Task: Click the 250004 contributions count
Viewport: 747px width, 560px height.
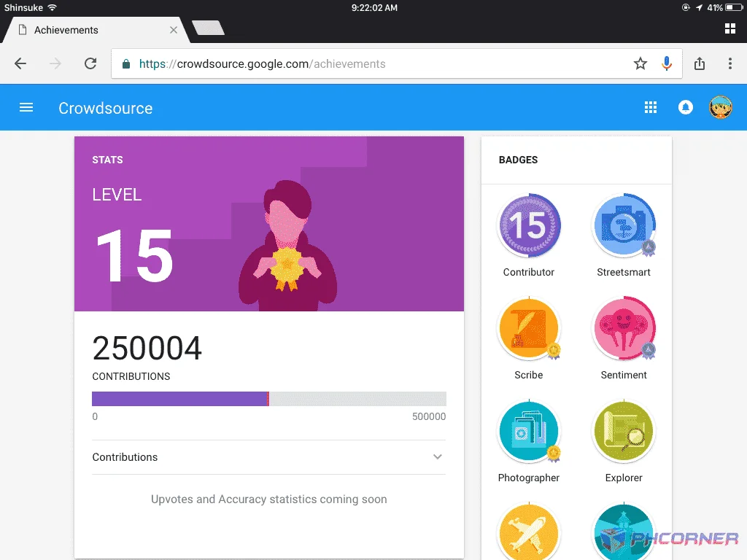Action: click(147, 348)
